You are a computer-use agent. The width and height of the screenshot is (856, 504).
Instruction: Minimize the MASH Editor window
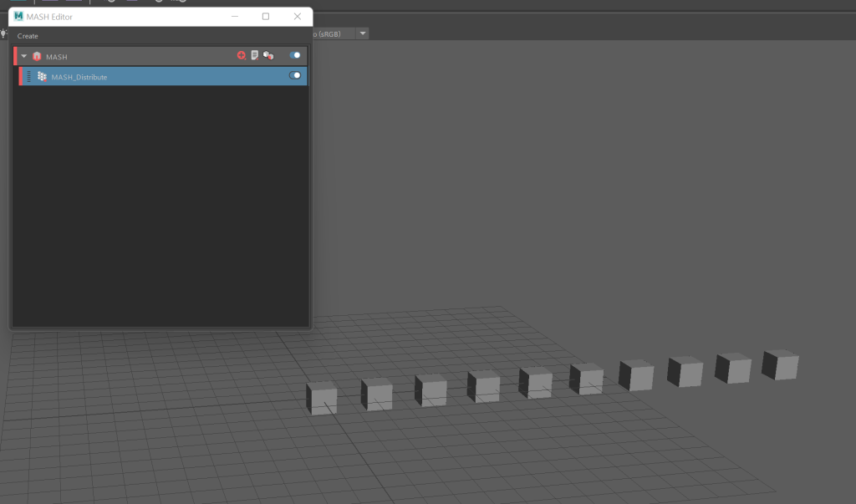click(x=235, y=17)
